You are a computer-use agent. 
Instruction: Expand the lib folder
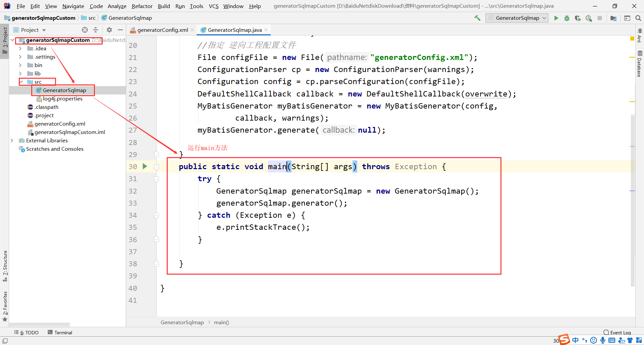click(x=20, y=73)
